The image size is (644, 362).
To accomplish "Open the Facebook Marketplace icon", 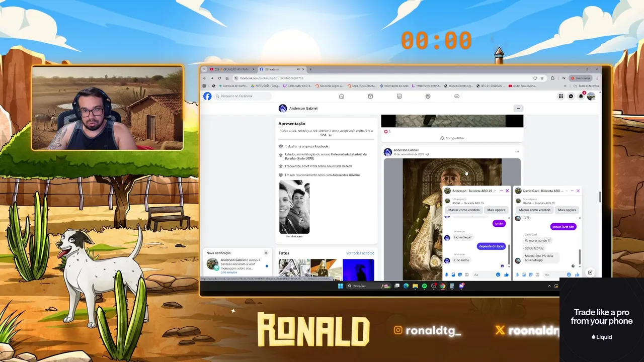I will pos(399,96).
